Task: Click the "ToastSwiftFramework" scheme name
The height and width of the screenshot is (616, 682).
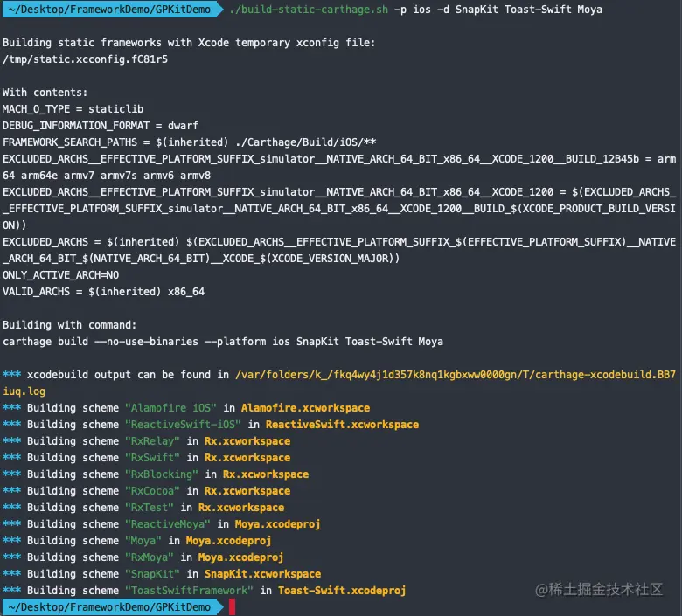Action: [189, 591]
